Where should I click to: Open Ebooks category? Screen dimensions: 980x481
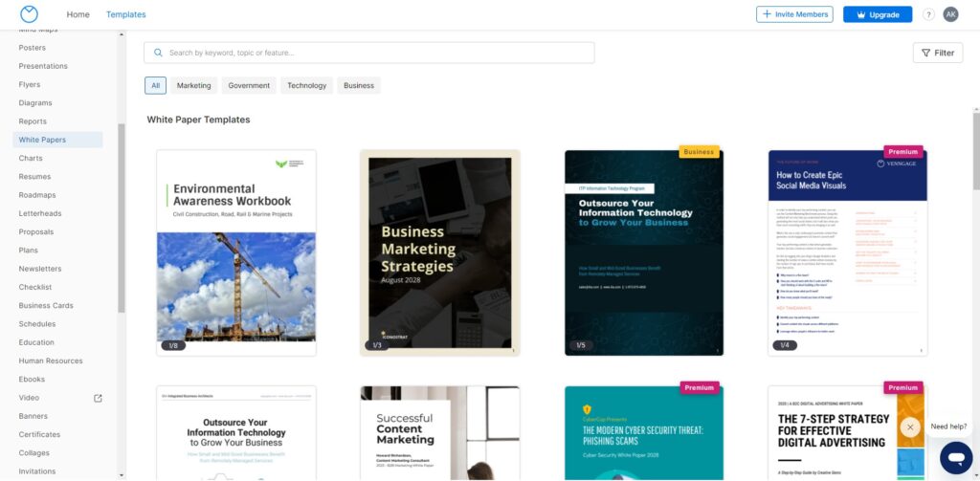tap(32, 380)
